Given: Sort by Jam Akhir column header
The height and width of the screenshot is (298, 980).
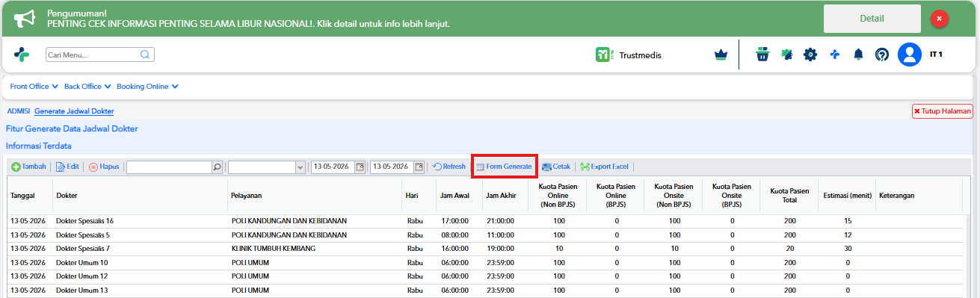Looking at the screenshot, I should point(505,196).
